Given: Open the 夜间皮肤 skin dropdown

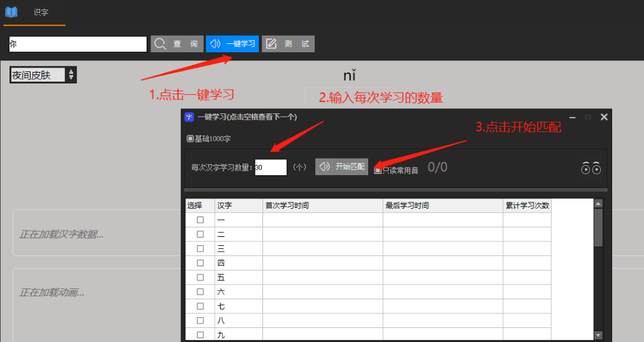Looking at the screenshot, I should [x=43, y=75].
